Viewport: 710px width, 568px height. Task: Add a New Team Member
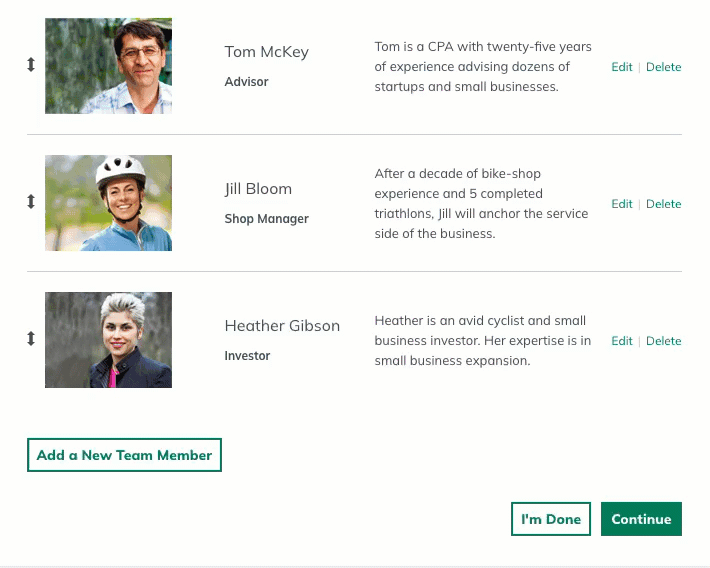pyautogui.click(x=125, y=455)
